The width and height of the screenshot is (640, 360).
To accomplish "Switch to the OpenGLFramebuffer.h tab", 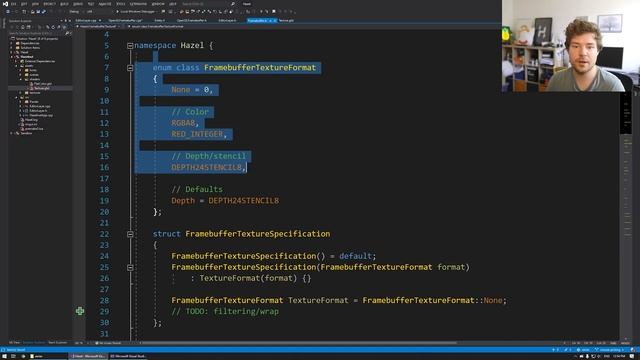I will pyautogui.click(x=192, y=20).
